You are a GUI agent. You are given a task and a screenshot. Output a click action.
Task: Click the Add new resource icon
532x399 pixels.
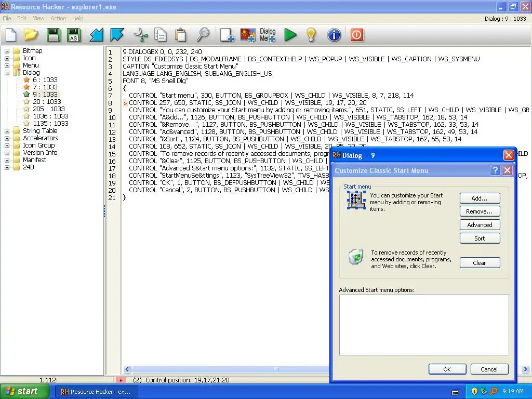click(227, 35)
